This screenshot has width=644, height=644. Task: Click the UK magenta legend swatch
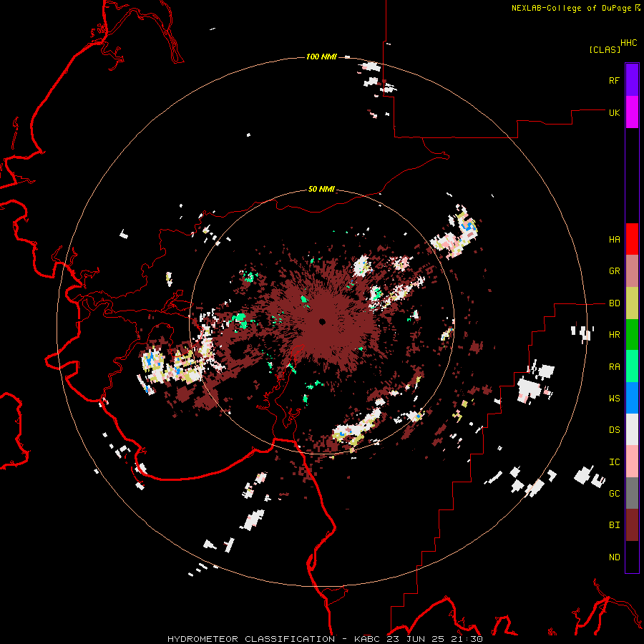[x=632, y=112]
